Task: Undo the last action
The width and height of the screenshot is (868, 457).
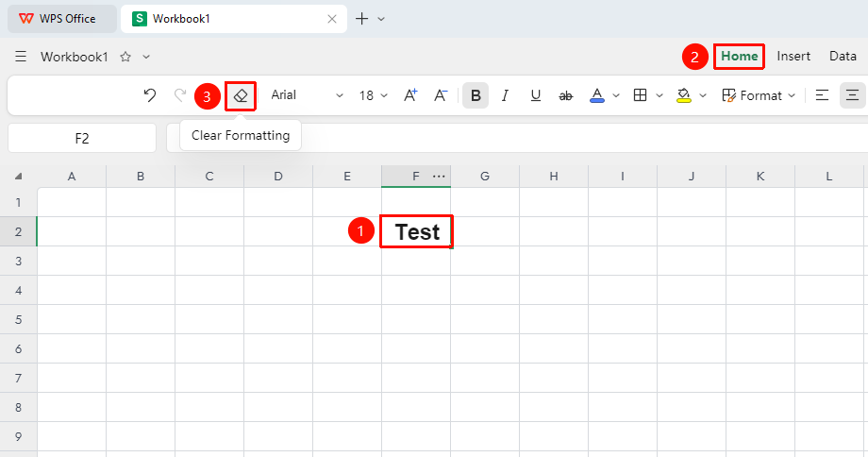Action: (149, 95)
